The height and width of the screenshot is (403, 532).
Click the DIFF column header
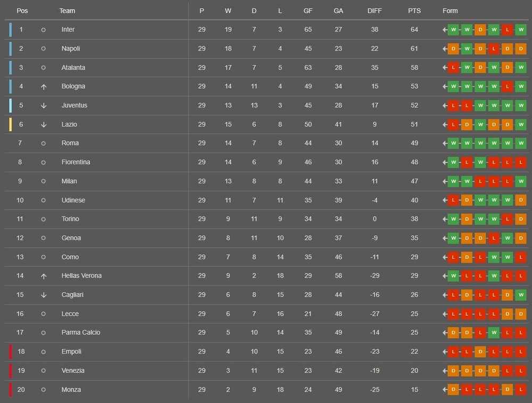pyautogui.click(x=375, y=11)
